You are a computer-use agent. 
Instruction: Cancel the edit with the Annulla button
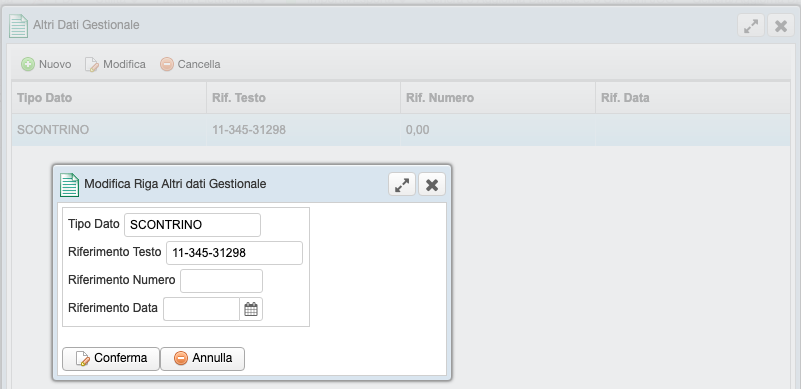[x=202, y=358]
